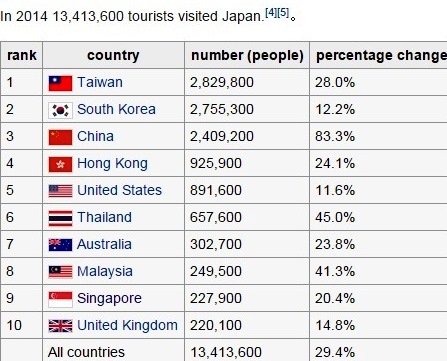Open the Taiwan country link
447x361 pixels.
coord(100,82)
